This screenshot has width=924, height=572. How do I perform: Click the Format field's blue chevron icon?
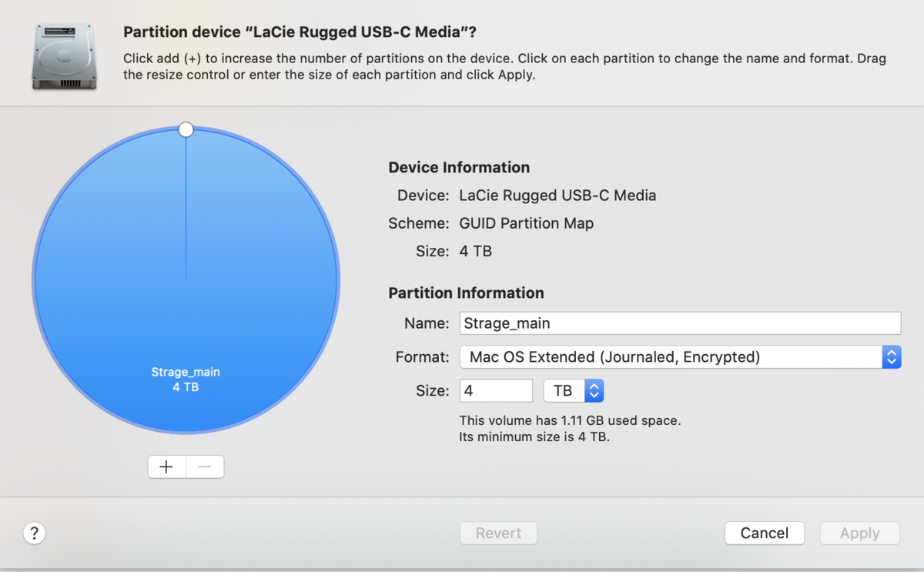click(x=892, y=356)
